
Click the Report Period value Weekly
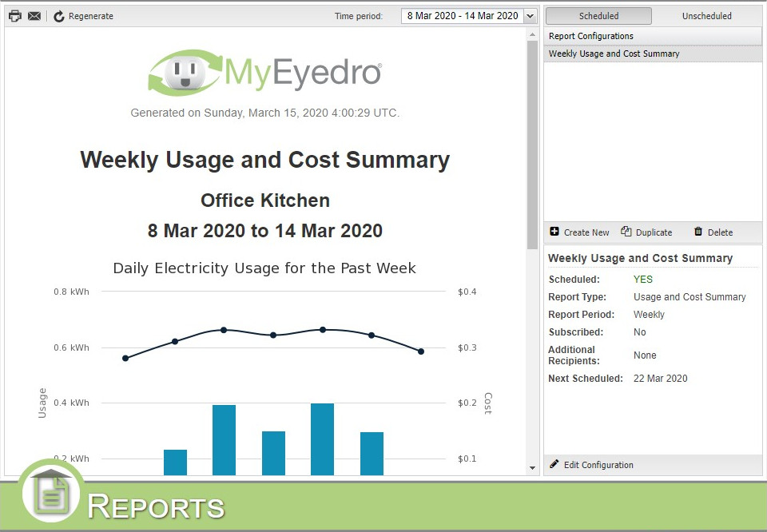tap(649, 315)
